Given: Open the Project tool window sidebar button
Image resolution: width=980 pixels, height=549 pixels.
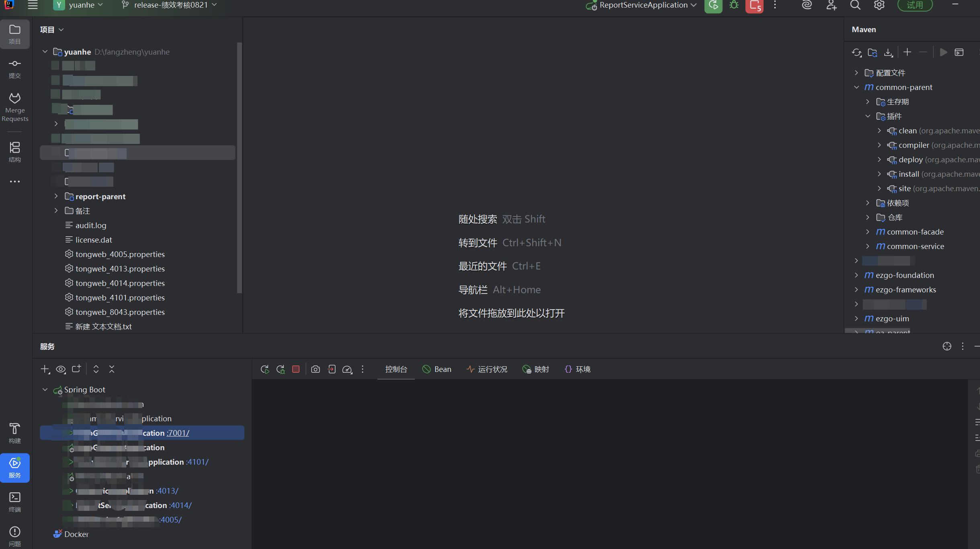Looking at the screenshot, I should 15,34.
